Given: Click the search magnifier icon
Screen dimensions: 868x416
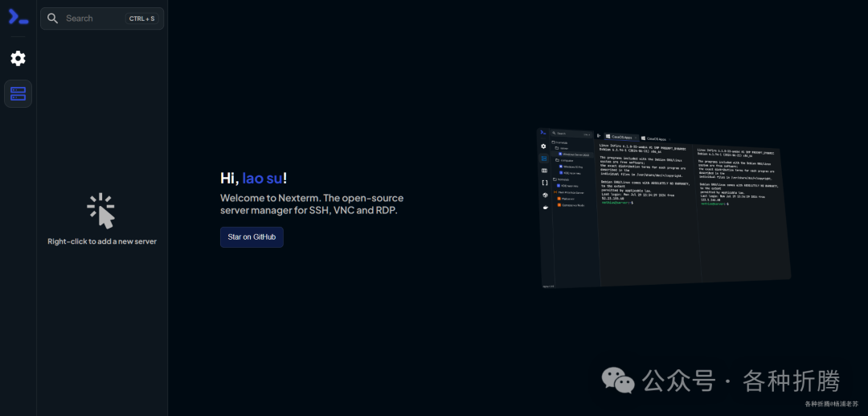Looking at the screenshot, I should pos(52,19).
